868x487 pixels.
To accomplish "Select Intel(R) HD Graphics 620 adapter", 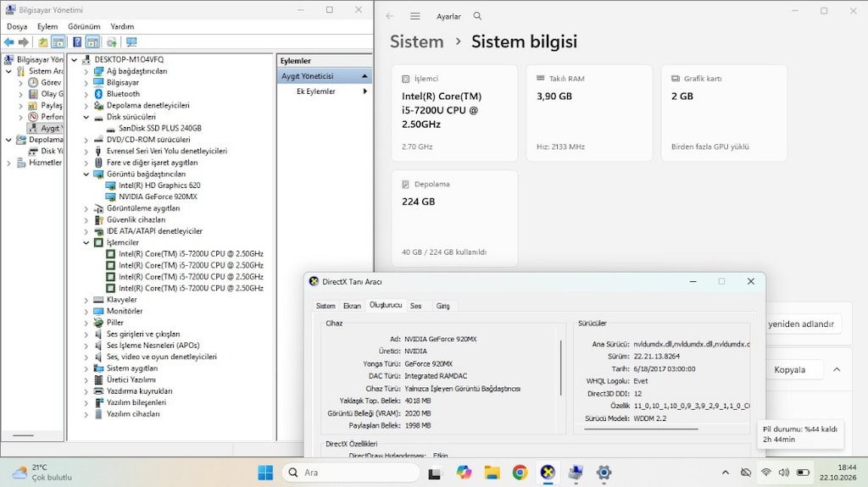I will (x=159, y=185).
